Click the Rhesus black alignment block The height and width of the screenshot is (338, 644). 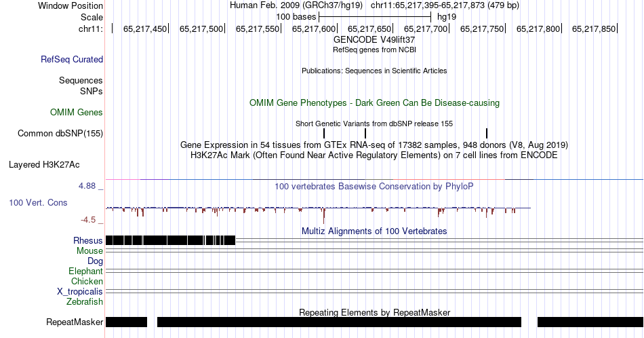coord(170,240)
